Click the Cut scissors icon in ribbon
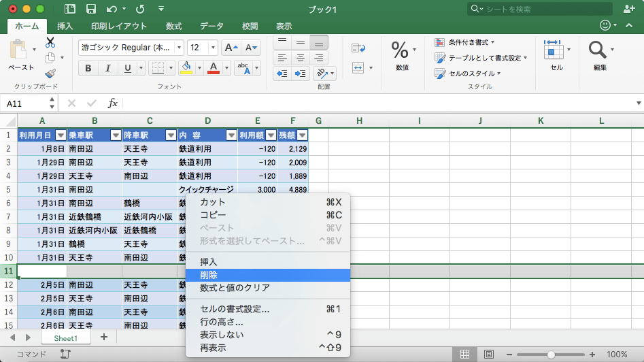 coord(50,42)
